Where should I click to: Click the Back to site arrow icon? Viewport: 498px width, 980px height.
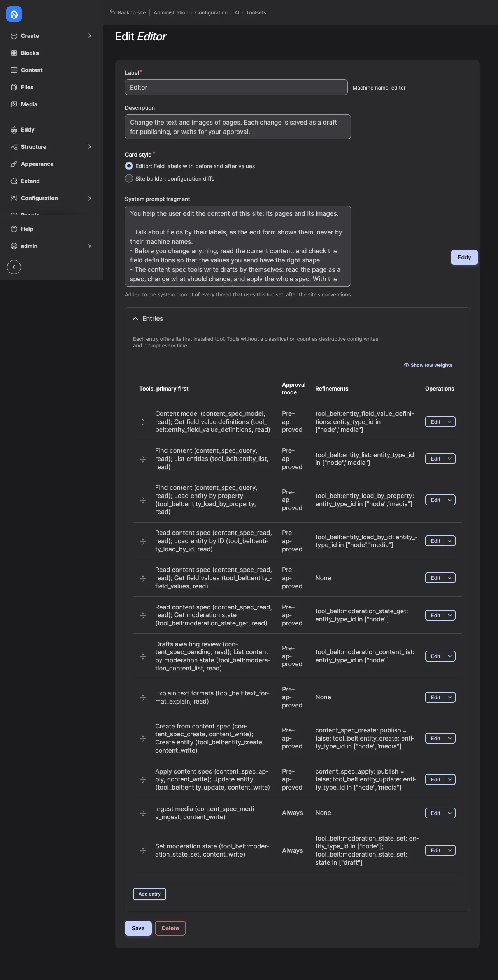[112, 12]
